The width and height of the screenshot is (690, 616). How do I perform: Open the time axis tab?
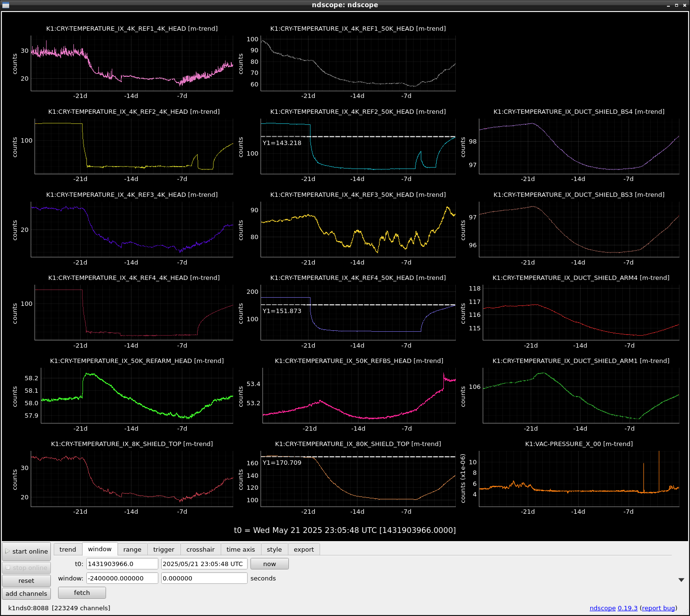[x=241, y=549]
